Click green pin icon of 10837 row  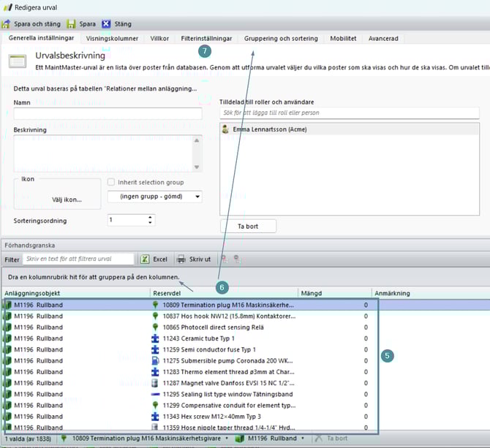(x=155, y=316)
